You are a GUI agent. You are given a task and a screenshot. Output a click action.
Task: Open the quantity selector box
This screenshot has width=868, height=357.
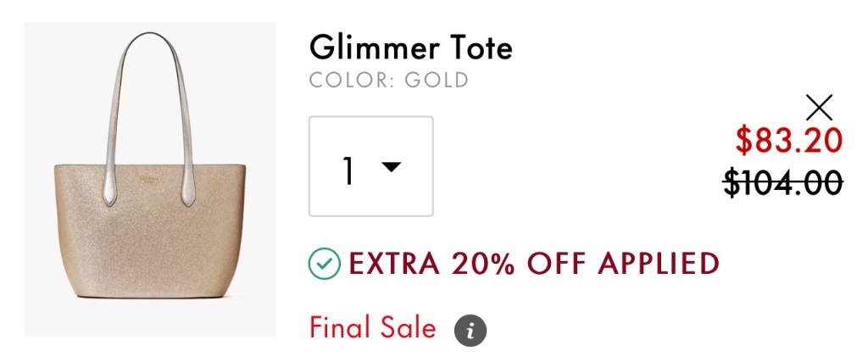point(371,166)
